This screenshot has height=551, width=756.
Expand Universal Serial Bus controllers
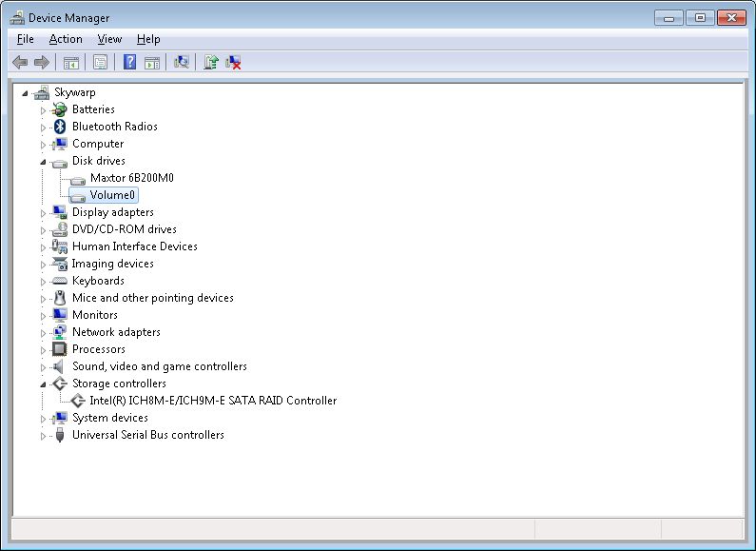point(43,436)
